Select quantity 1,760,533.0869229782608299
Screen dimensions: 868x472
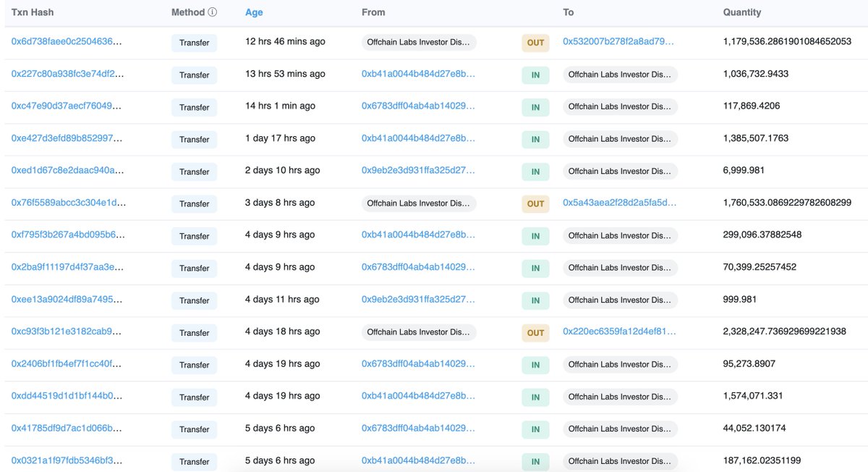click(787, 203)
